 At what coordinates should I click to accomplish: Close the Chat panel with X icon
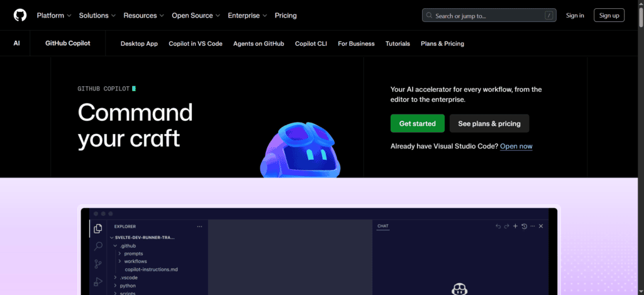541,226
